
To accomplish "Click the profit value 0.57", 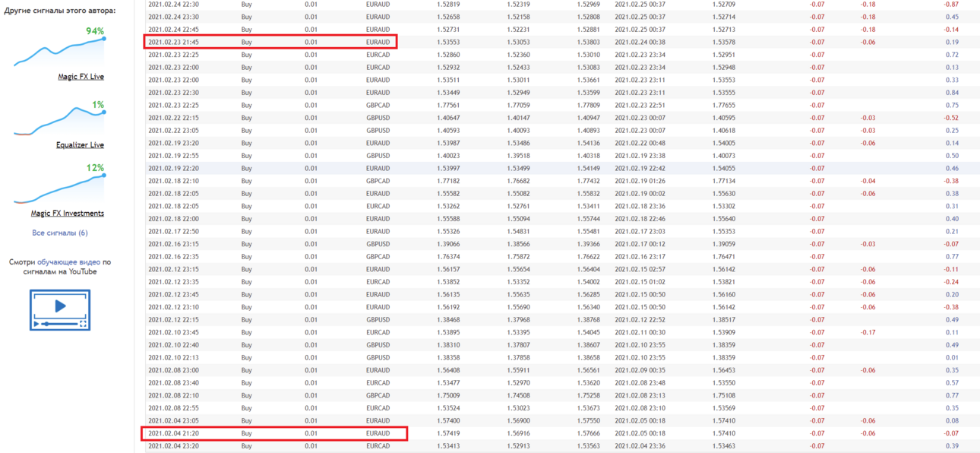I will 952,382.
